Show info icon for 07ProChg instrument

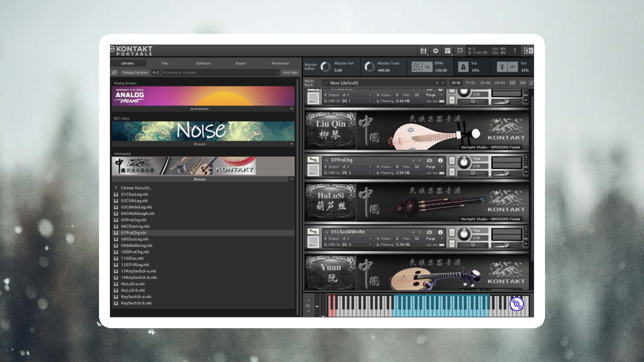[x=440, y=160]
